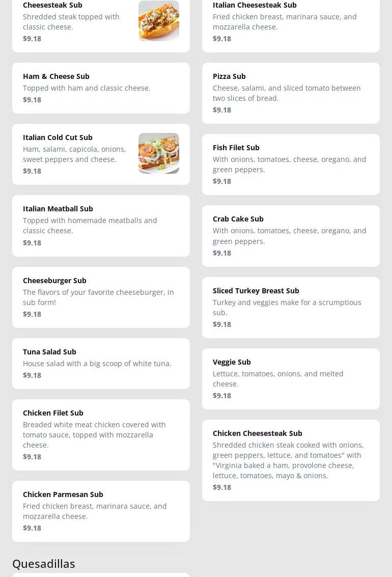Pick the Chicken Filet Sub

pos(101,435)
